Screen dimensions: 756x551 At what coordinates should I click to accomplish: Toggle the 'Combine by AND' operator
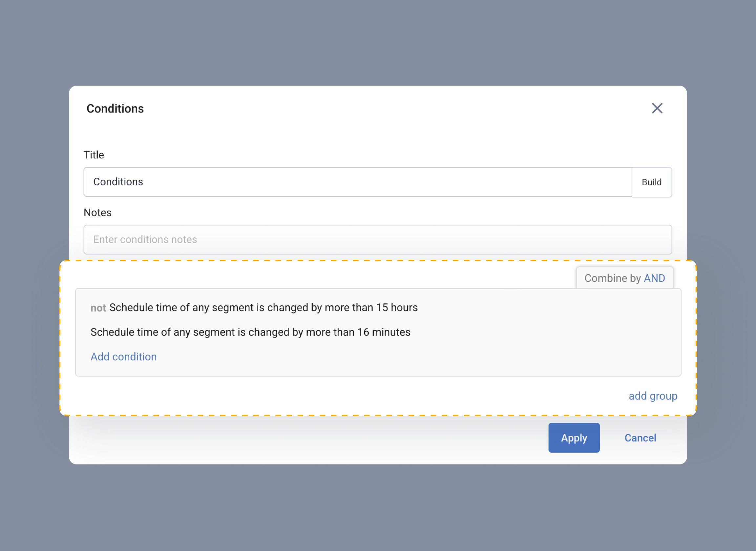click(624, 278)
